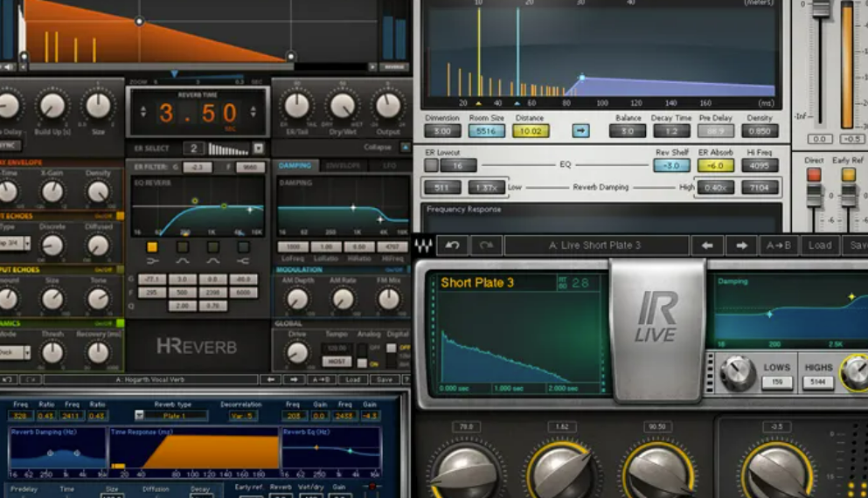Image resolution: width=868 pixels, height=498 pixels.
Task: Click the help question mark in H-Reverb
Action: (x=406, y=379)
